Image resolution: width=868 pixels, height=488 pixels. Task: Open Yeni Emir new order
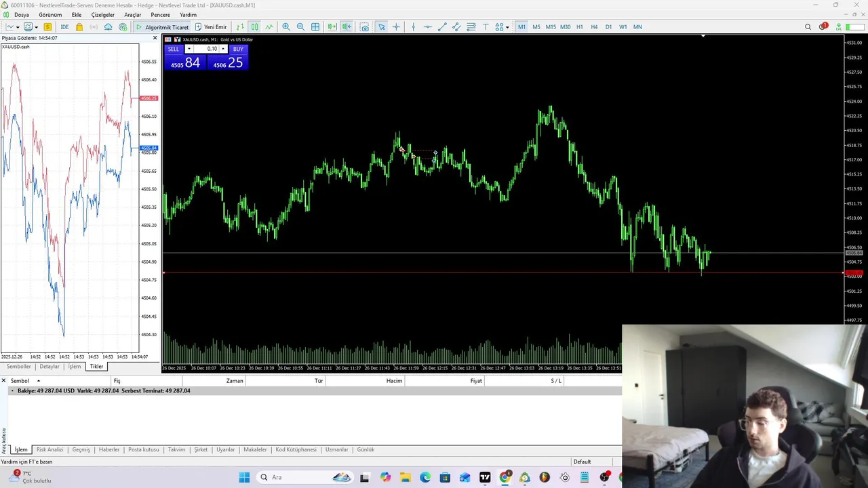(211, 27)
